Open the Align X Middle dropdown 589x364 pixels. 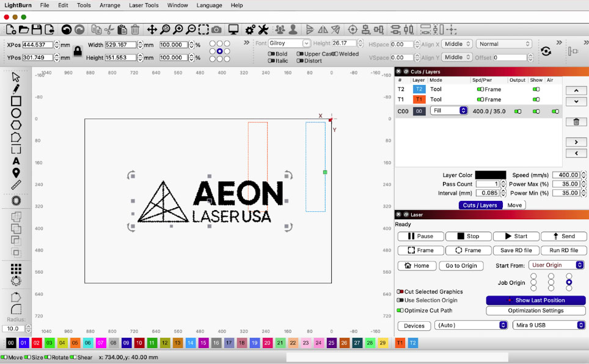click(x=457, y=44)
